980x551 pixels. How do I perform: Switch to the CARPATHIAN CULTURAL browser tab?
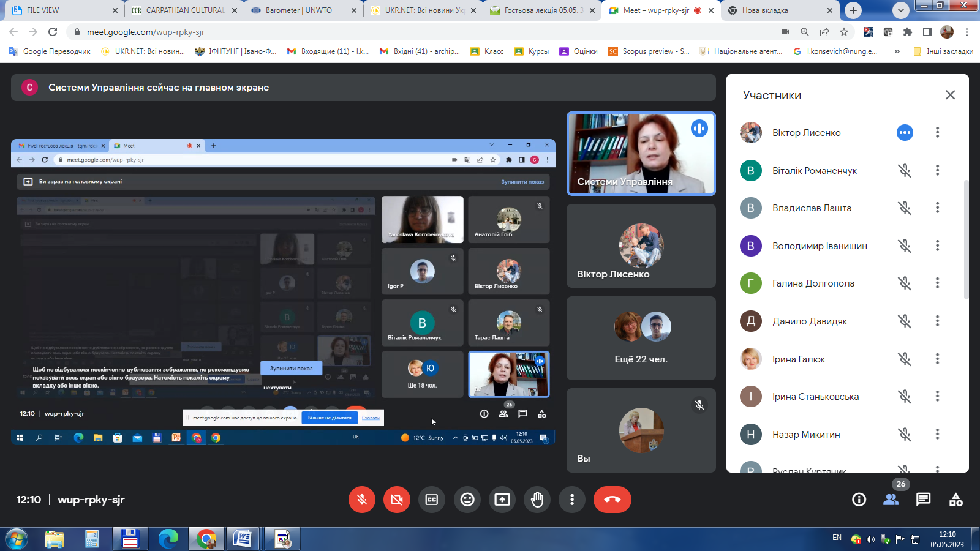(x=184, y=10)
